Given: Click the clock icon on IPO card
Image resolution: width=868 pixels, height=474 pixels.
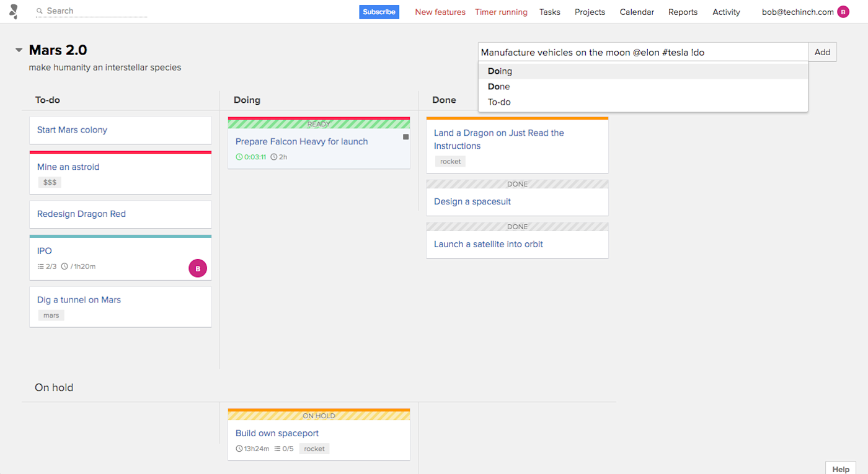Looking at the screenshot, I should (64, 266).
